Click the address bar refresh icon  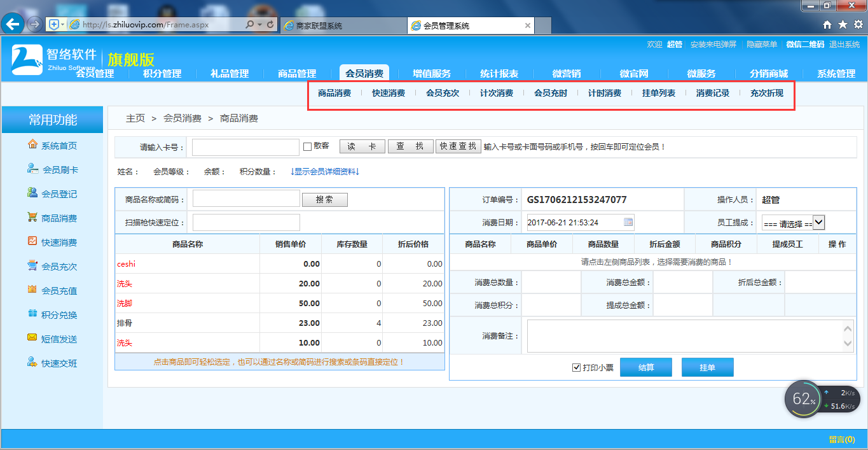click(x=271, y=25)
